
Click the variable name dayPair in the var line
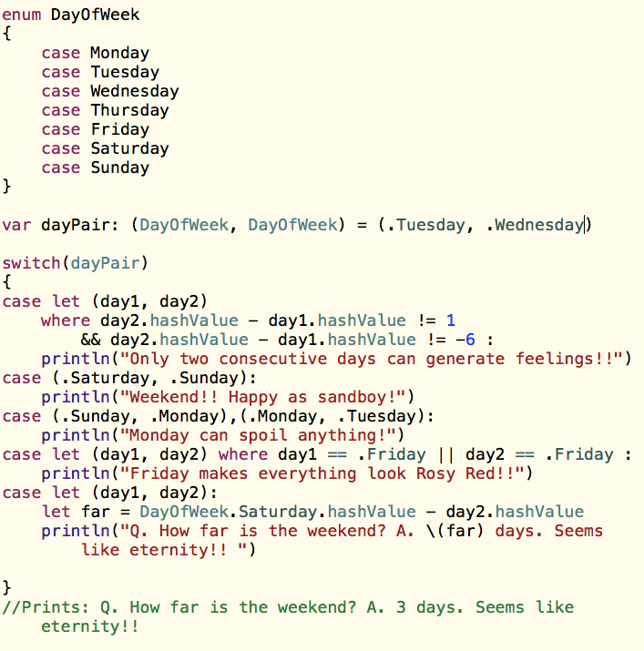(76, 225)
